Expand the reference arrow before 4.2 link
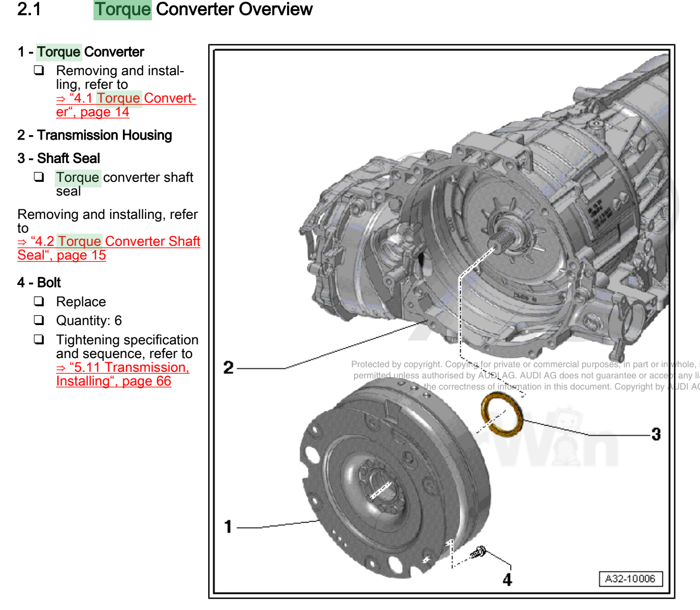The width and height of the screenshot is (700, 610). point(22,242)
